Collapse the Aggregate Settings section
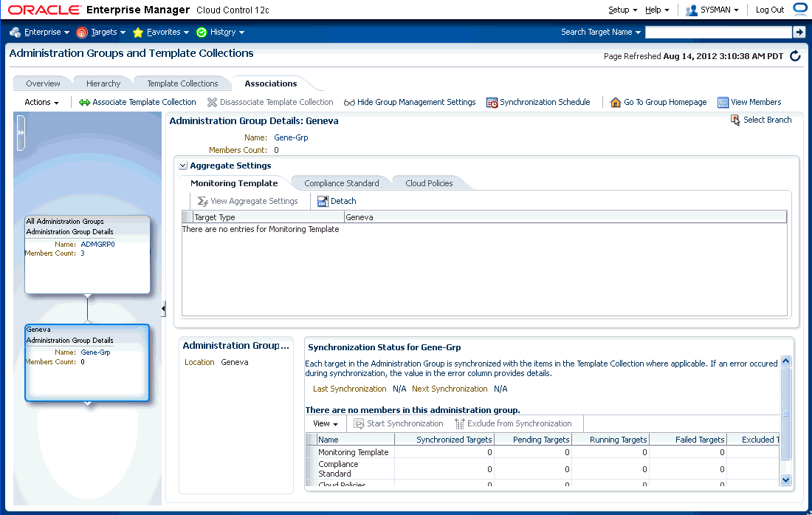The image size is (812, 515). click(183, 166)
